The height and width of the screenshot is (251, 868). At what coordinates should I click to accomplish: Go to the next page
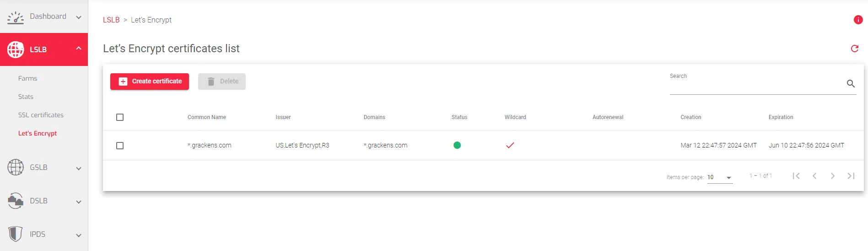click(x=833, y=176)
